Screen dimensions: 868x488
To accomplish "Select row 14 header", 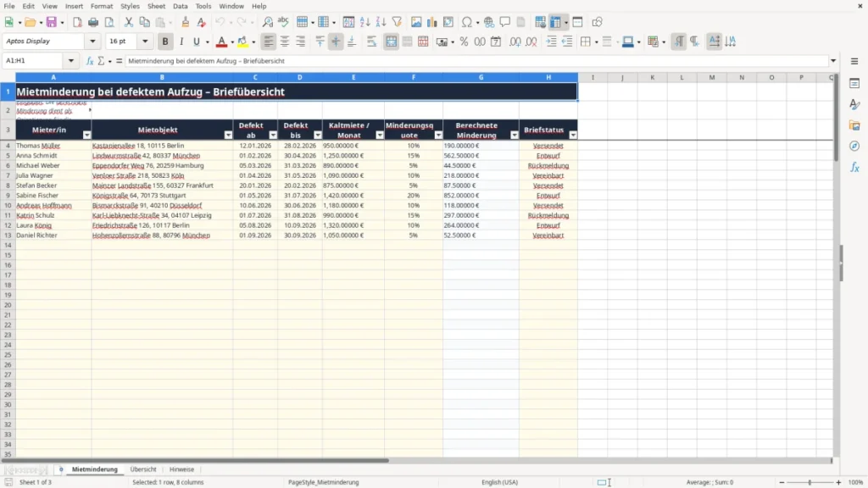I will tap(8, 245).
